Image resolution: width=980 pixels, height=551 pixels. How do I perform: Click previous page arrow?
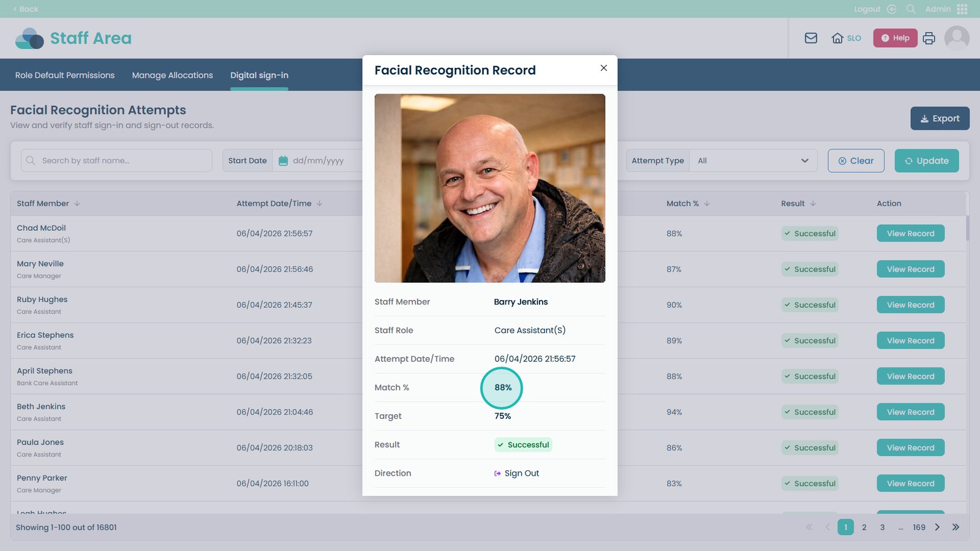(x=827, y=527)
